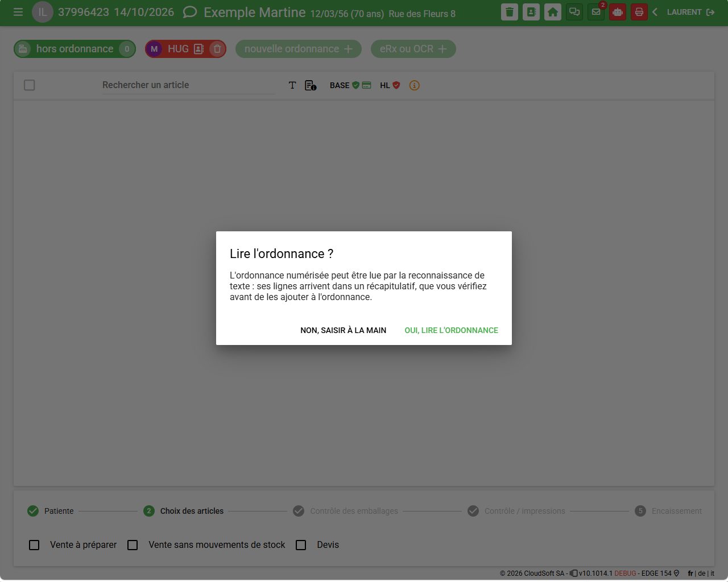Confirm Oui, lire l'ordonnance
Viewport: 728px width, 582px height.
[x=452, y=330]
